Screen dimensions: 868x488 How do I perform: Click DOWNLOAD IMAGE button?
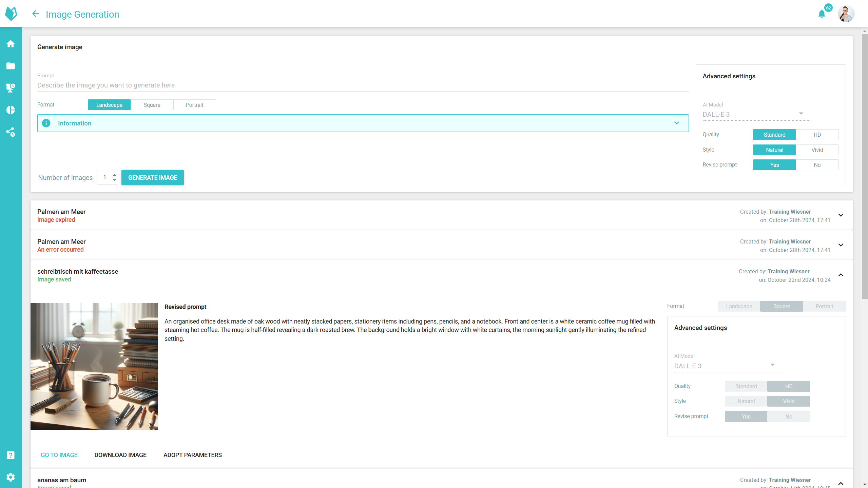[x=120, y=455]
